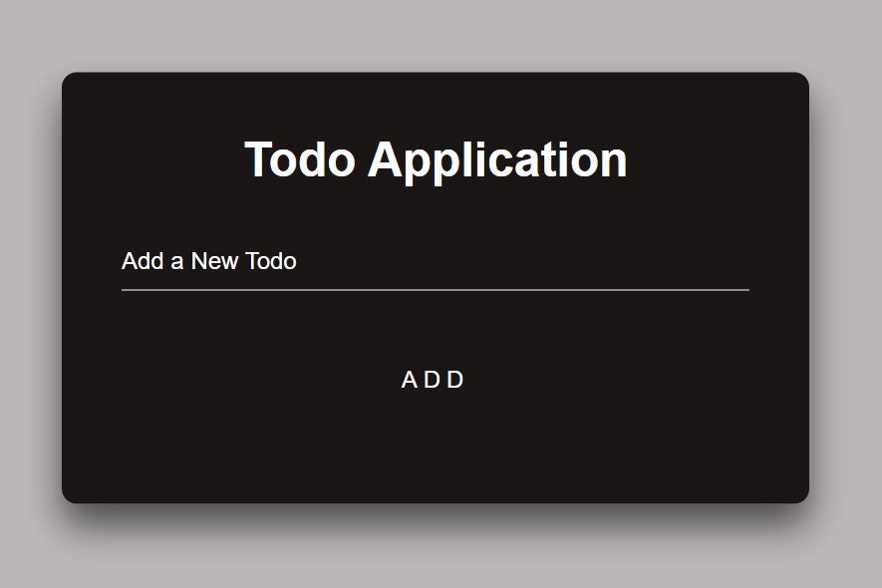Click directly on the letter A in ADD
This screenshot has width=882, height=588.
tap(409, 380)
